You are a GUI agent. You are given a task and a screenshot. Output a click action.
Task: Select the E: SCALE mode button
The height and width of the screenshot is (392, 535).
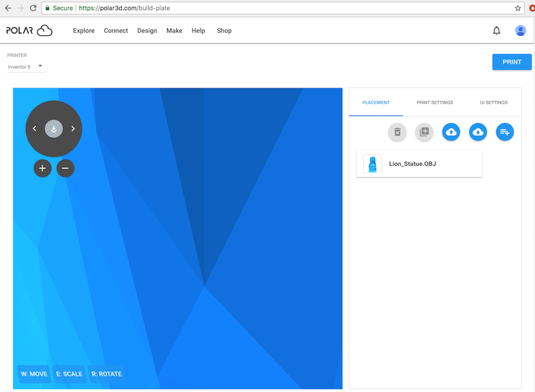[x=70, y=374]
